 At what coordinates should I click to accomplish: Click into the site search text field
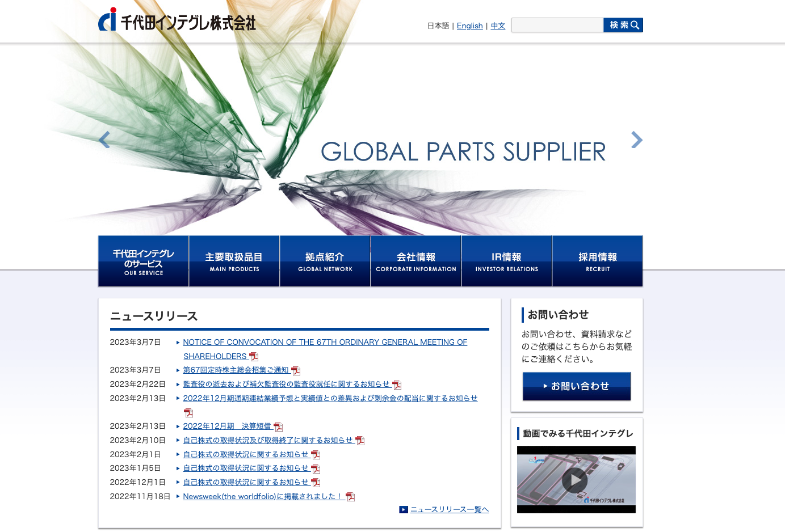point(557,25)
